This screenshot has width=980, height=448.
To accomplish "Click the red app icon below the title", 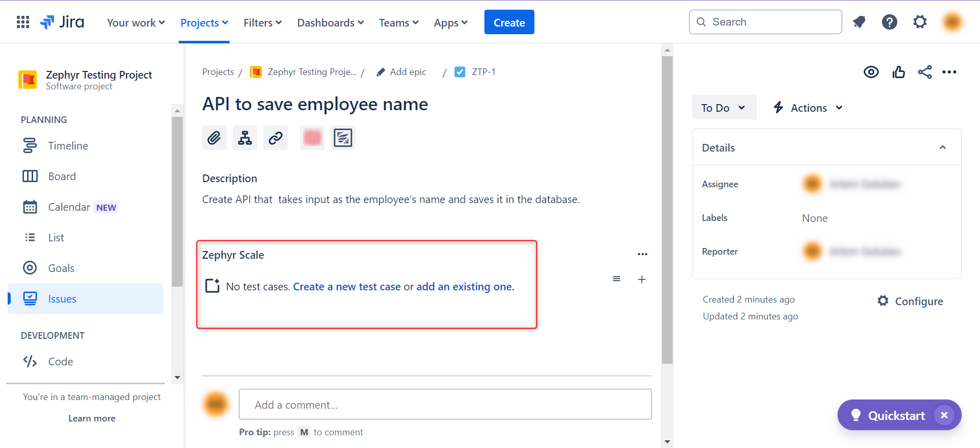I will tap(312, 138).
